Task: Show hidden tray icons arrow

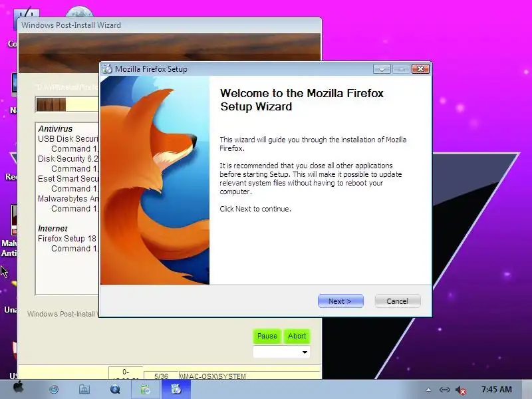Action: (x=428, y=390)
